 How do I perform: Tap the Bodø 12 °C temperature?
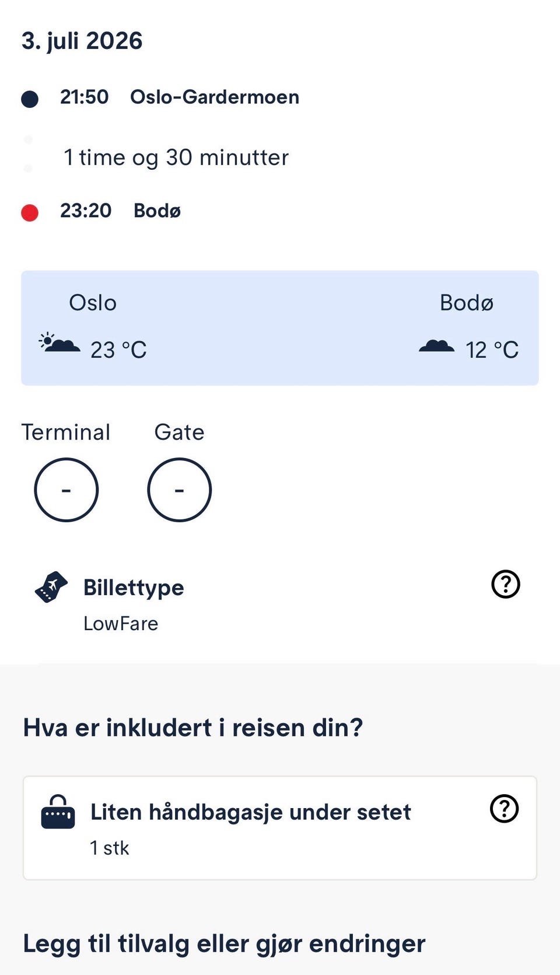pyautogui.click(x=492, y=350)
